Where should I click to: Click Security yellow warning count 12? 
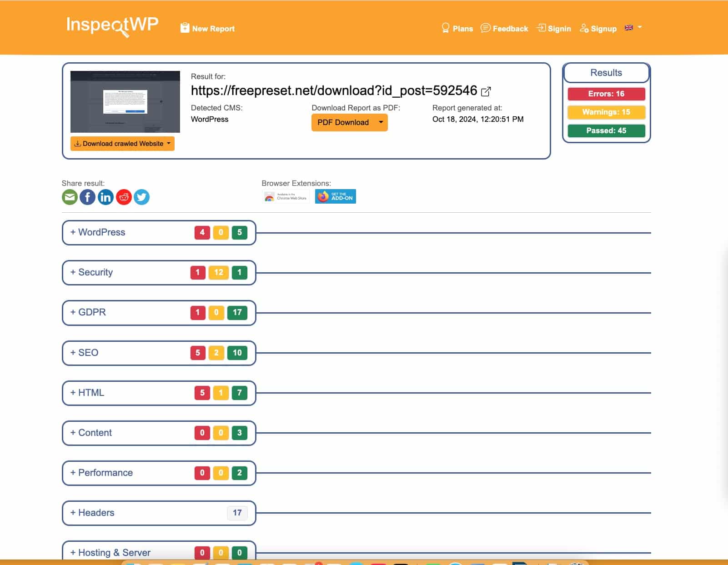coord(219,272)
